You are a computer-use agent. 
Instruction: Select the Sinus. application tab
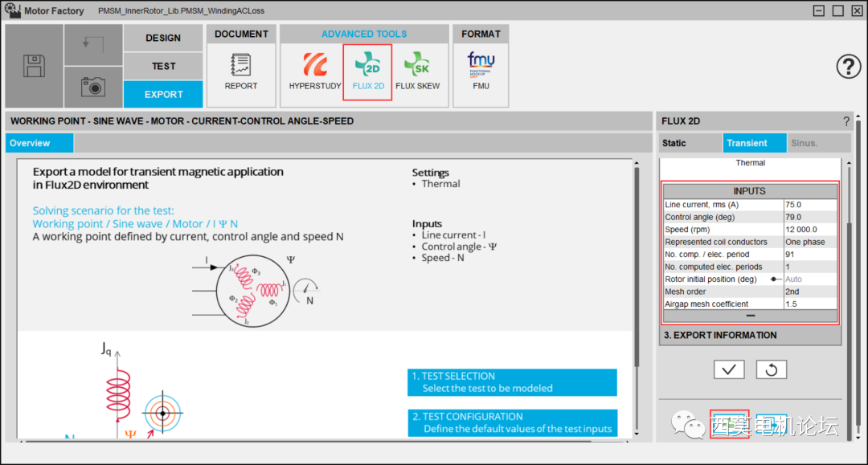click(818, 143)
